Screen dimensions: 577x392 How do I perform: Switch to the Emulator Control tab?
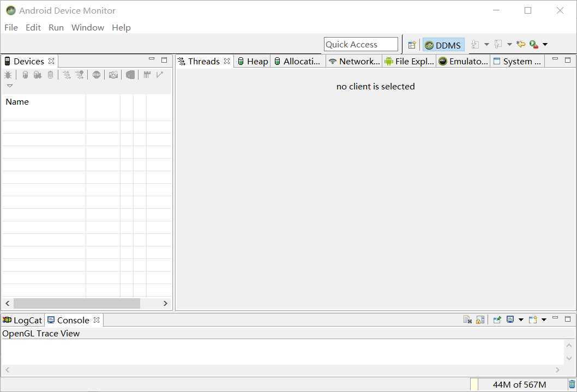(x=464, y=62)
